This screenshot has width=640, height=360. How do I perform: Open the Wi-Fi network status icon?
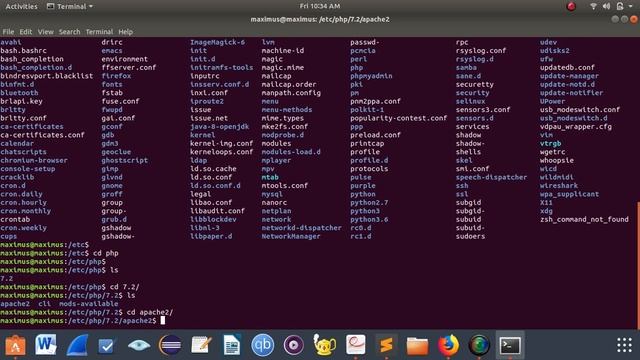(x=593, y=6)
